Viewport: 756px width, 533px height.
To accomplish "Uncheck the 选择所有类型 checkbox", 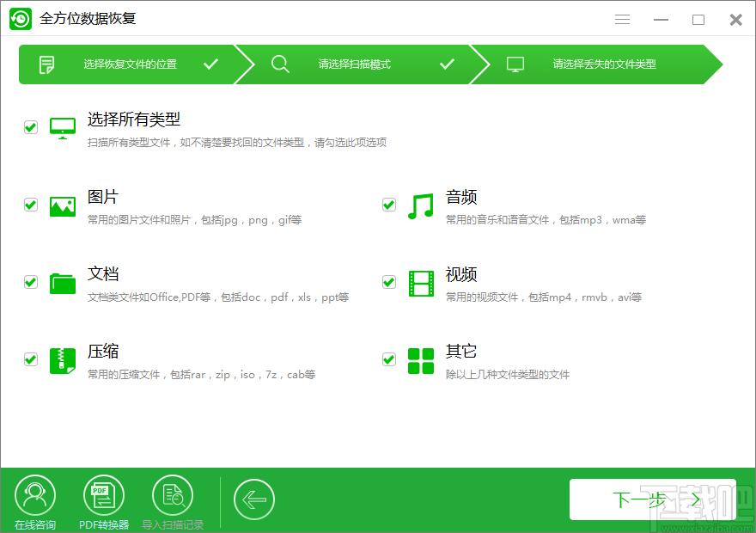I will pyautogui.click(x=31, y=127).
